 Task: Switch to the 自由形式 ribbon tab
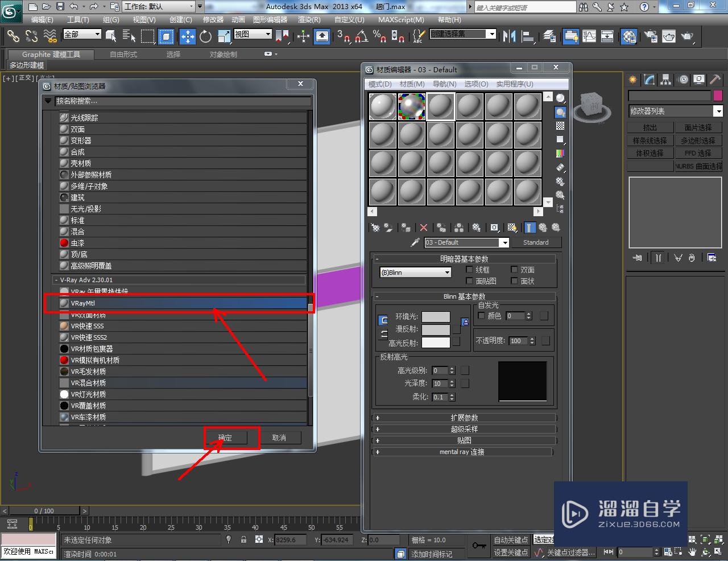123,54
